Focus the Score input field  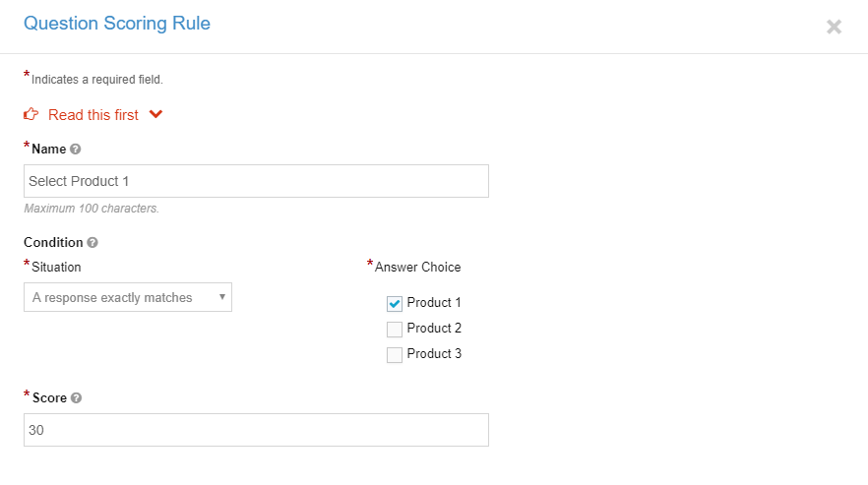point(256,430)
